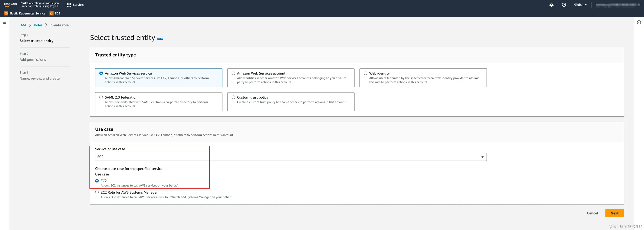Screen dimensions: 644x230
Task: Open the help question mark icon
Action: [x=564, y=5]
